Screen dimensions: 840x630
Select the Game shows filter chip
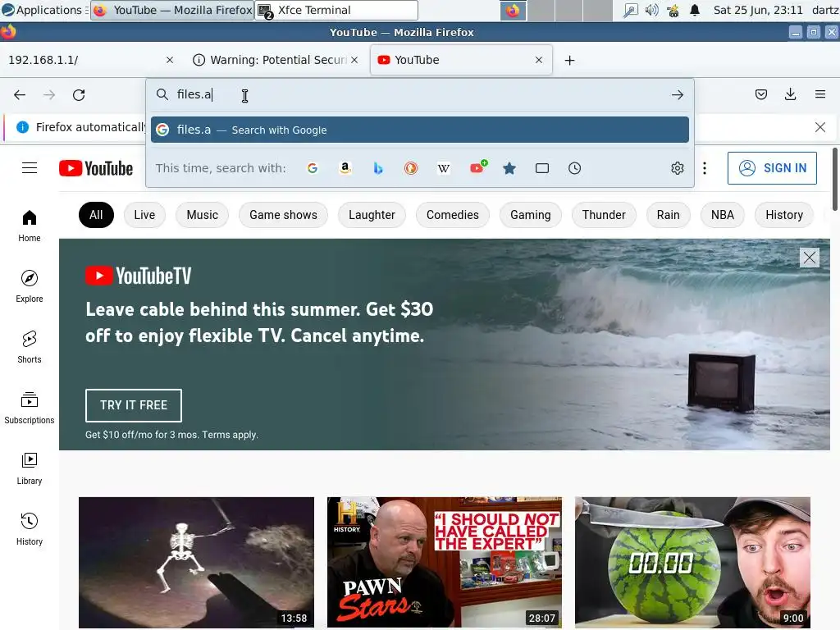pyautogui.click(x=283, y=215)
